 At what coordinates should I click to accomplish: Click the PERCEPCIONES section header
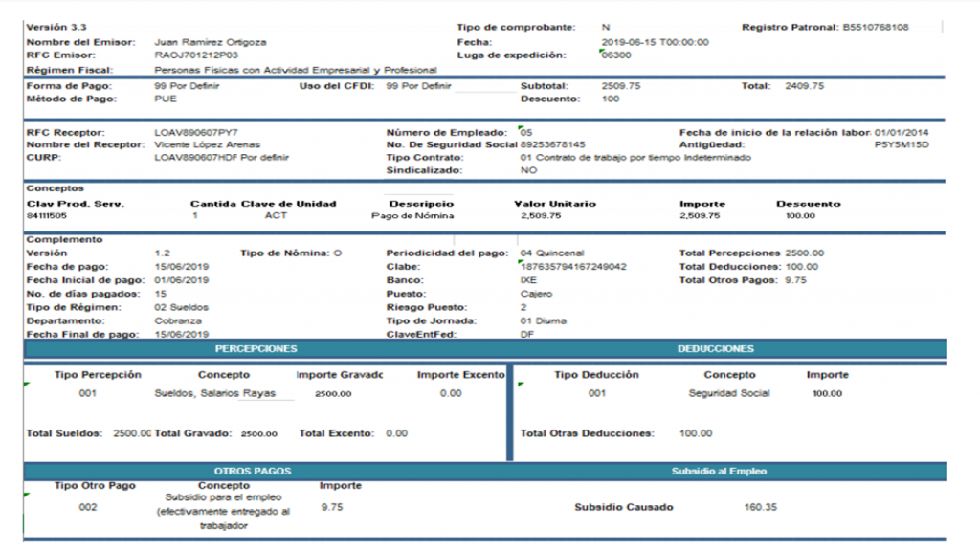[256, 349]
